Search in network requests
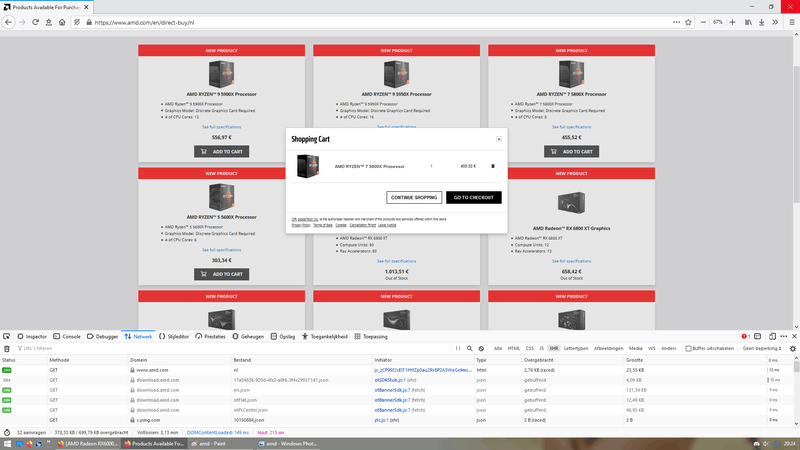Viewport: 800px width, 450px height. click(469, 348)
